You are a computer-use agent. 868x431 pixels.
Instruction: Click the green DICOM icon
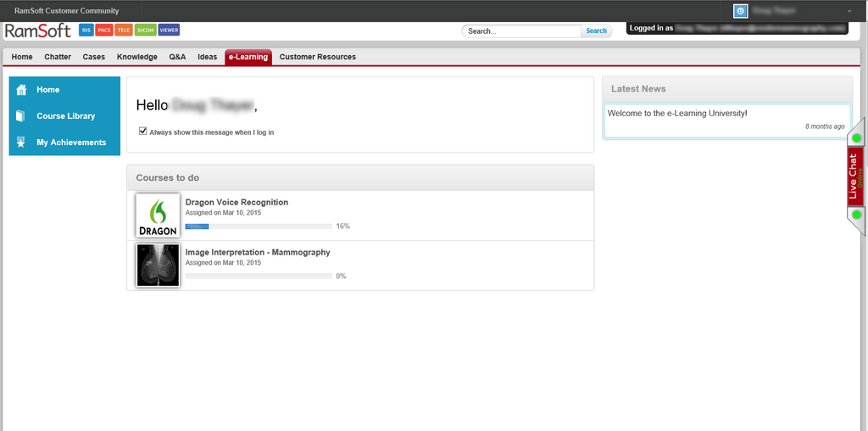coord(145,31)
